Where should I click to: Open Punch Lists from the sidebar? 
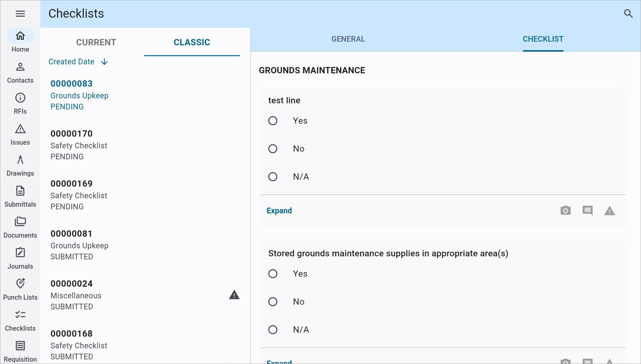coord(20,290)
